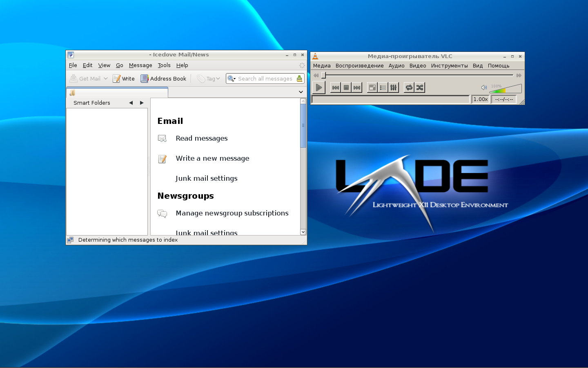Select the folder tab in Icedove
This screenshot has width=588, height=368.
click(x=117, y=93)
